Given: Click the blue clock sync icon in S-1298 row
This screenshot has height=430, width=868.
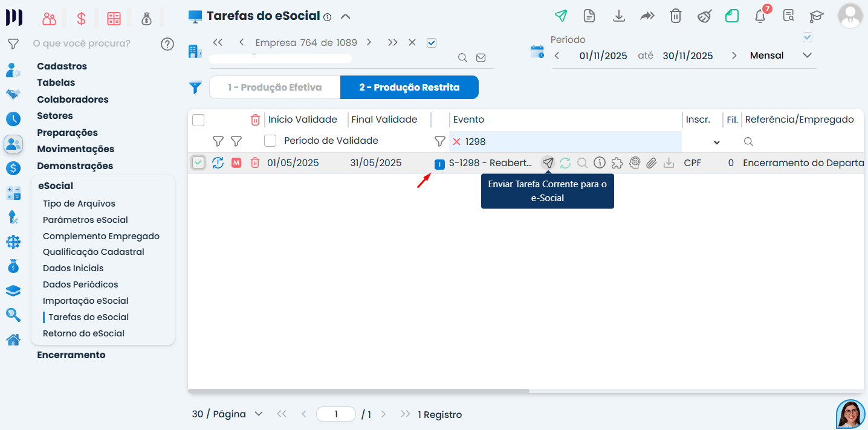Looking at the screenshot, I should pyautogui.click(x=218, y=162).
